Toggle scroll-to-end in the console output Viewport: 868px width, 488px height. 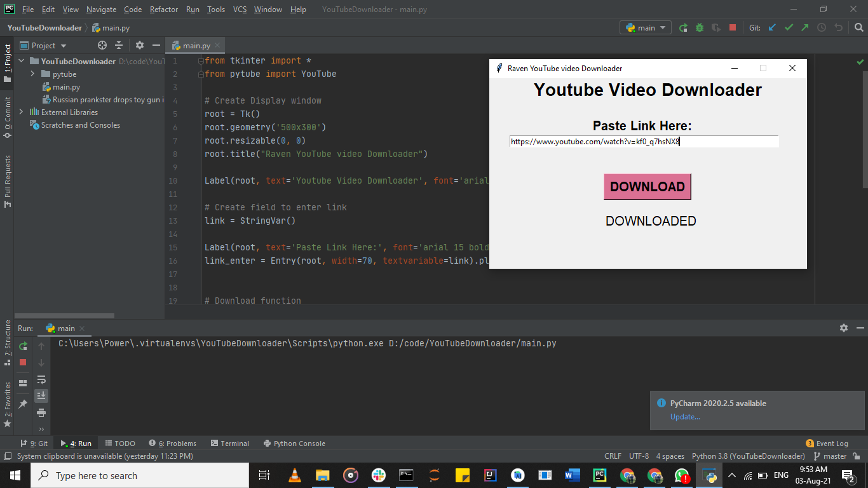[x=41, y=395]
